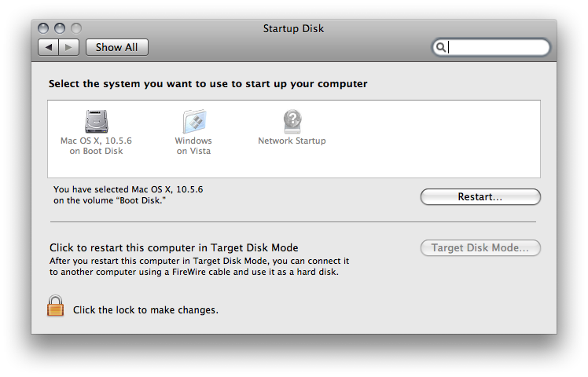This screenshot has width=588, height=377.
Task: Click the orange padlock to unlock changes
Action: tap(56, 306)
